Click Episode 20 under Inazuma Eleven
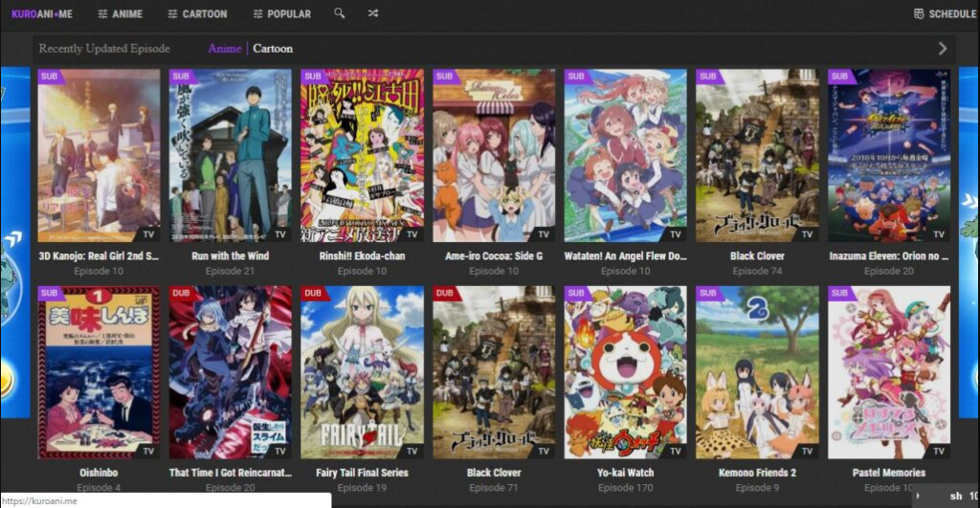This screenshot has height=508, width=980. [x=889, y=271]
